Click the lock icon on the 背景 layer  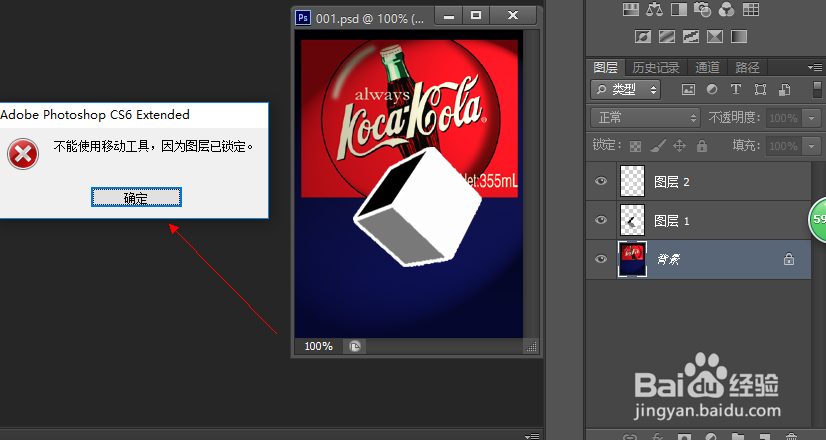[789, 259]
